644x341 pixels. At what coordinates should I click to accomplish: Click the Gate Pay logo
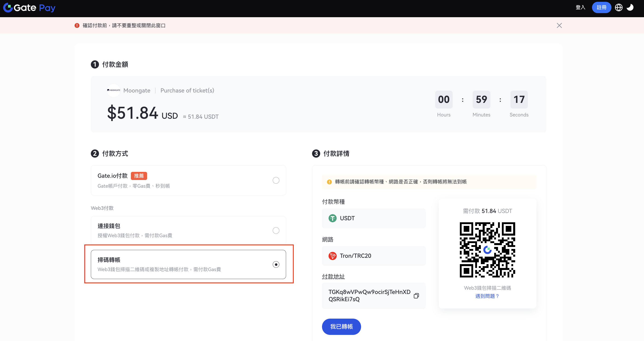[x=29, y=8]
